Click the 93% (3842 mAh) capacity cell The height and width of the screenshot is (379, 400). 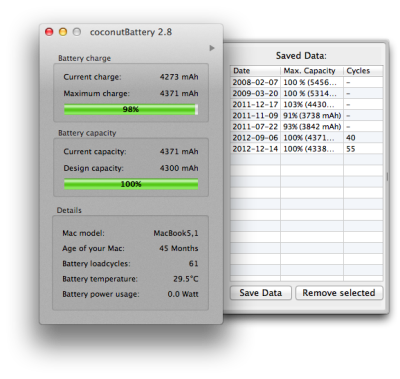[312, 127]
